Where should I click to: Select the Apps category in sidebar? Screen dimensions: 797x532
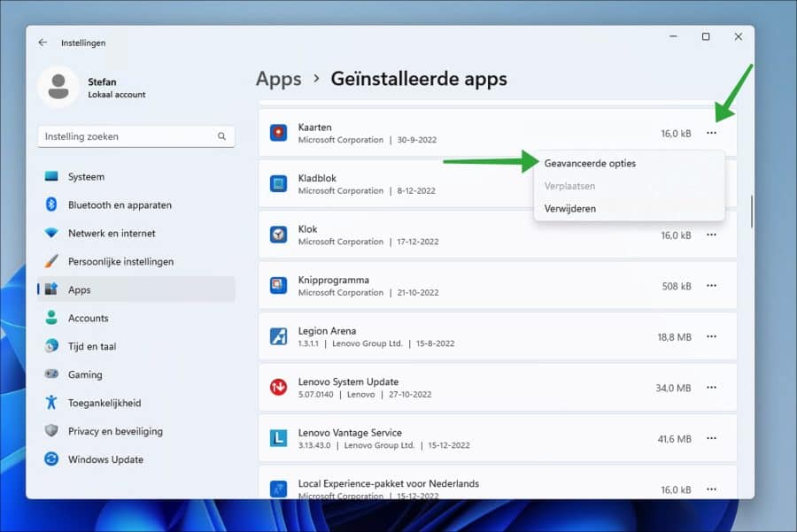(x=136, y=289)
